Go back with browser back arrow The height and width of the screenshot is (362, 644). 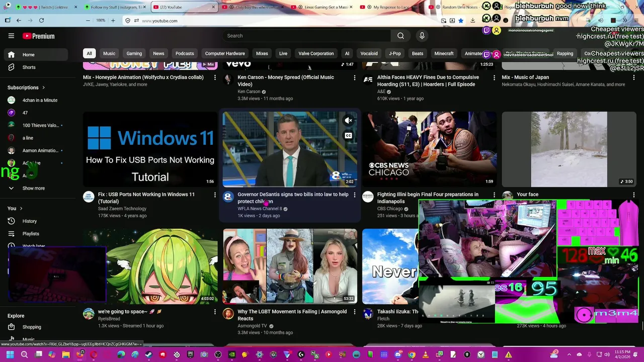coord(19,21)
